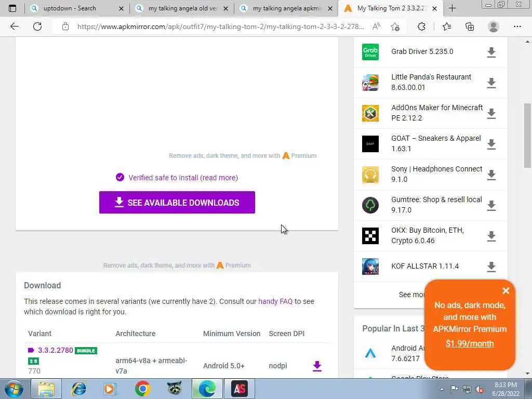Screen dimensions: 532x399
Task: Open the GOAT app icon
Action: 370,144
